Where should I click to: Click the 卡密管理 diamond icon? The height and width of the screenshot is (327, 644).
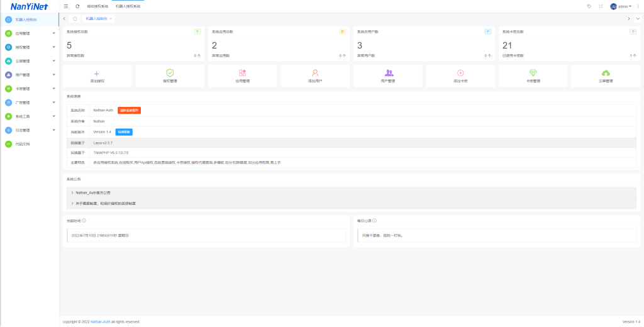[533, 73]
